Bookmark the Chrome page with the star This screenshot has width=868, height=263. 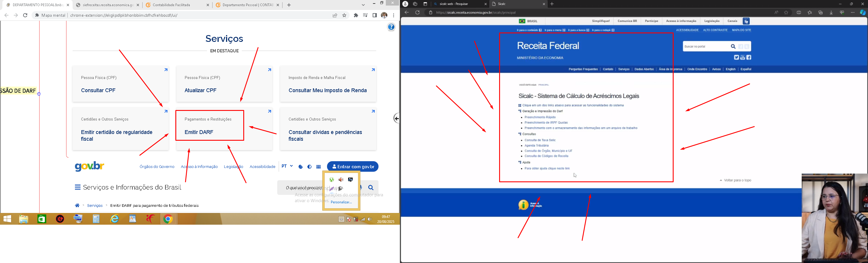tap(344, 15)
